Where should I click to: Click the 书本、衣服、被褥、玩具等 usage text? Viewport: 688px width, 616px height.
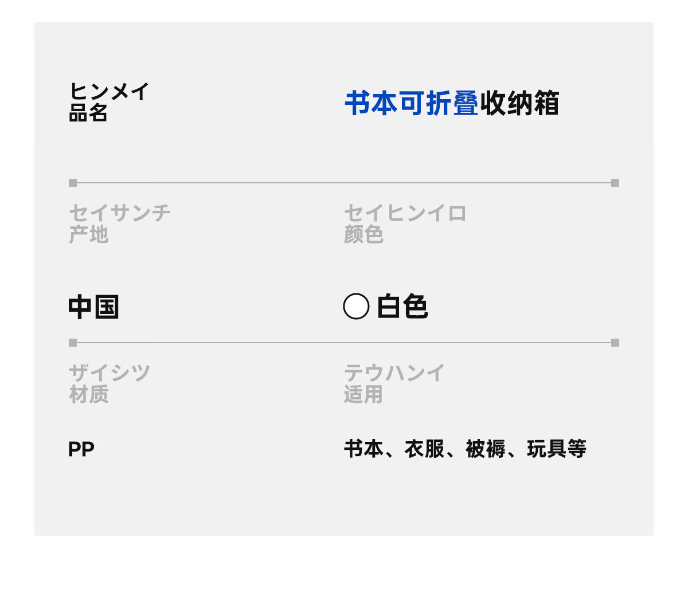(x=465, y=449)
